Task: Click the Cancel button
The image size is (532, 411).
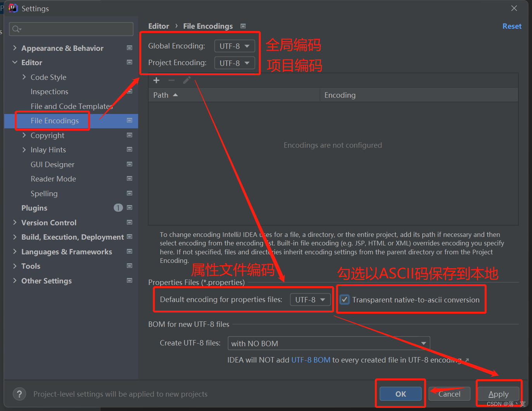Action: click(x=449, y=394)
